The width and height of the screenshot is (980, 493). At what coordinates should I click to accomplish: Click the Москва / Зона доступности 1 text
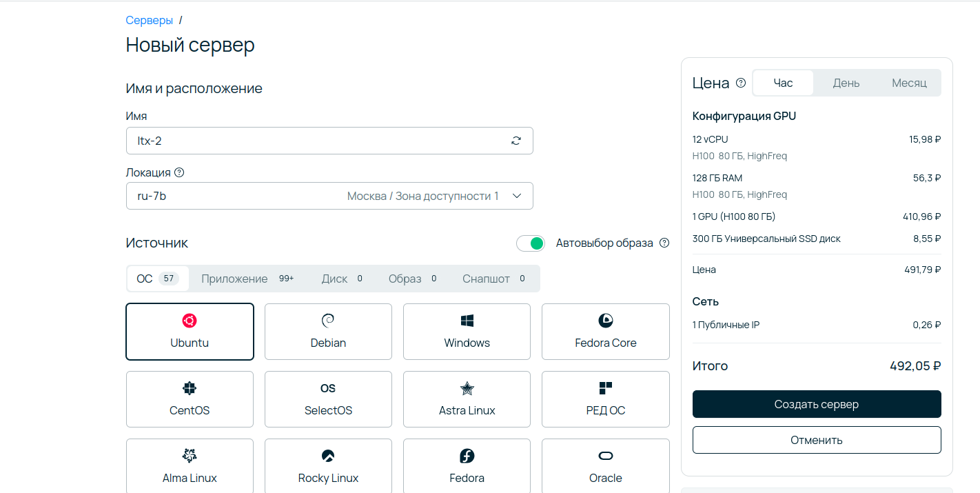click(x=423, y=196)
